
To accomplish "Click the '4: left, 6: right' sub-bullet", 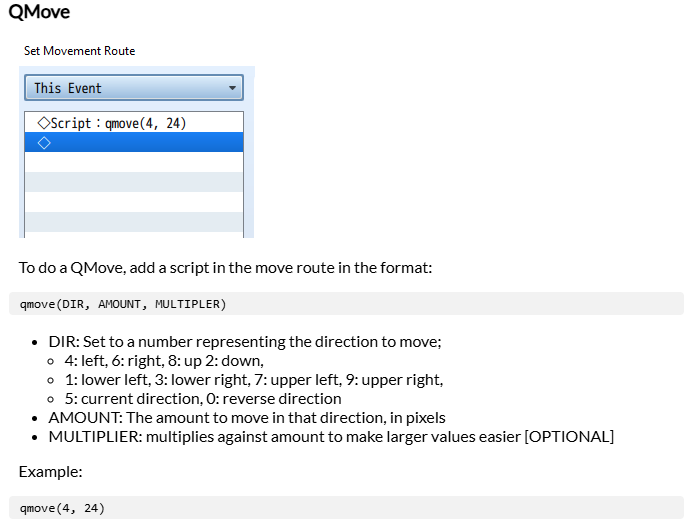I will 164,361.
